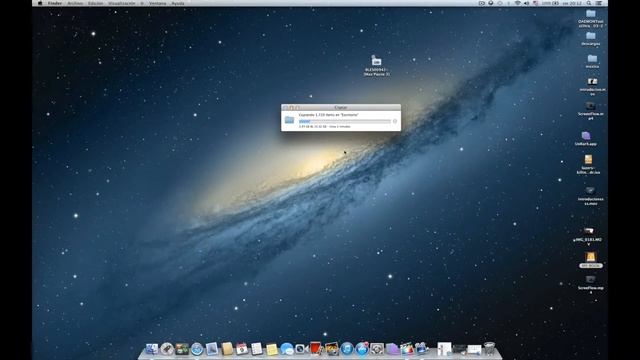Open Mission Control in the Dock

pyautogui.click(x=182, y=349)
